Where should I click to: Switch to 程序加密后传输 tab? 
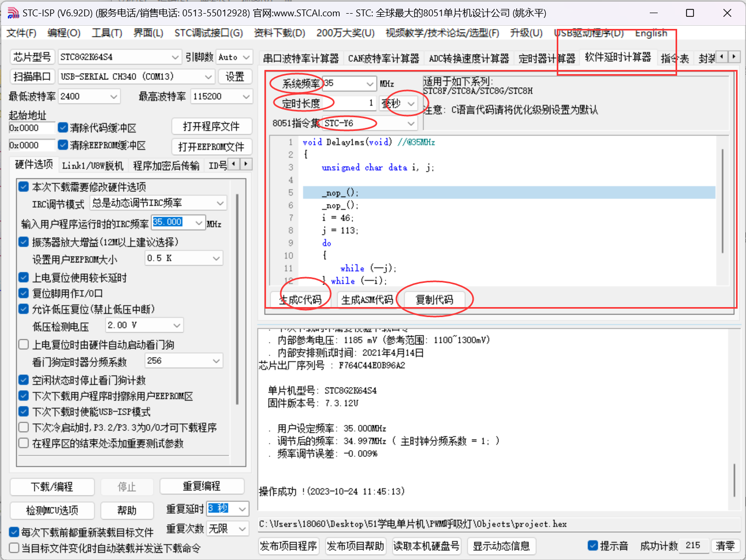pos(166,166)
